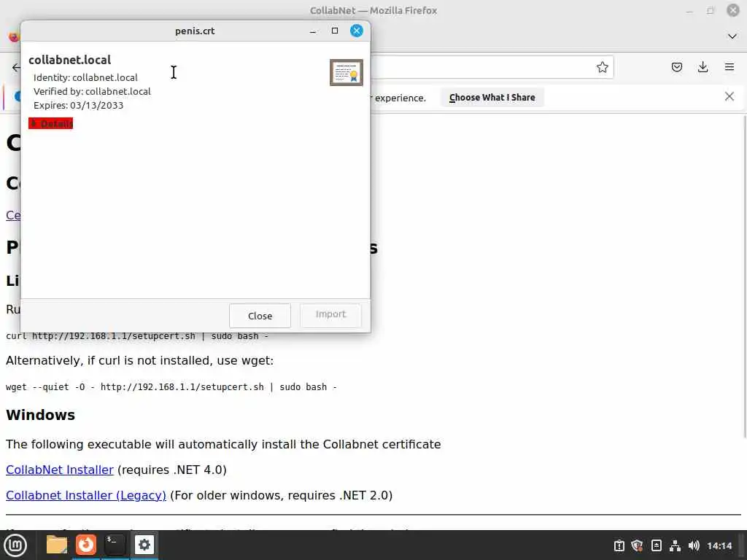This screenshot has height=560, width=747.
Task: Click the Expires: 03/13/2033 line
Action: [x=78, y=105]
